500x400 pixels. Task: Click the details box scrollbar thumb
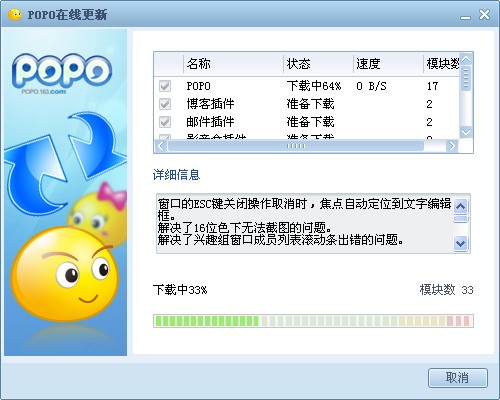[461, 219]
